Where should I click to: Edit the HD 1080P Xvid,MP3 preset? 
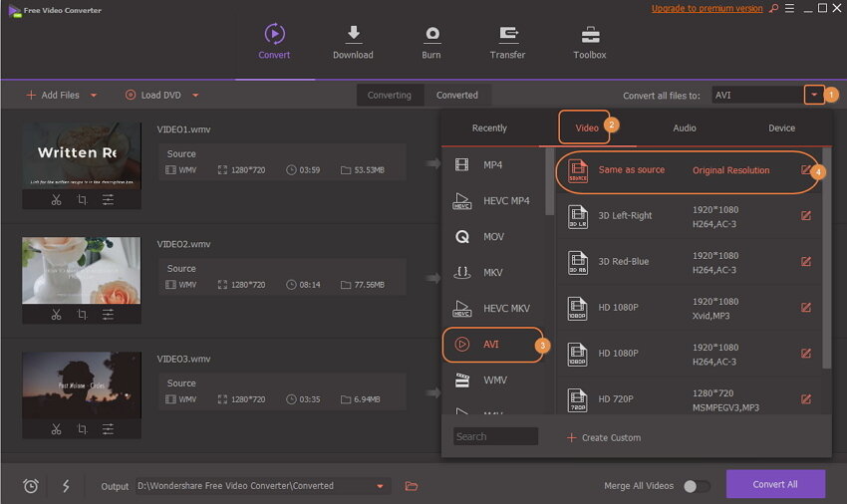[805, 308]
